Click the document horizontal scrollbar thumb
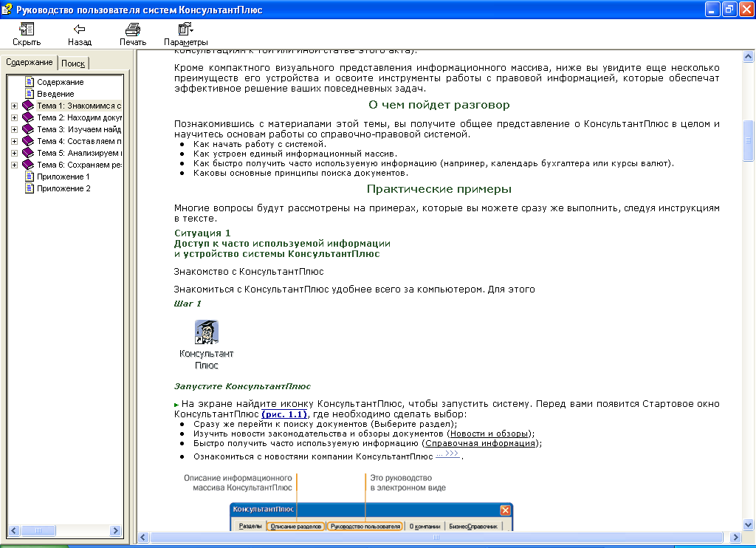This screenshot has height=548, width=756. click(x=436, y=537)
